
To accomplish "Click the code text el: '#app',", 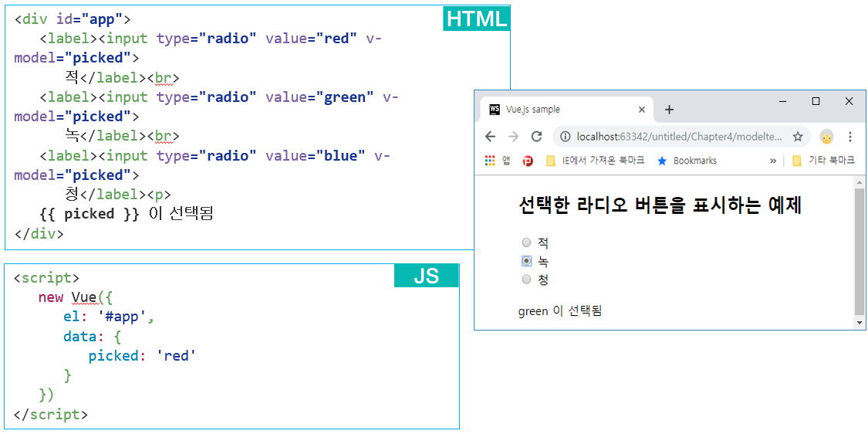I will tap(108, 317).
